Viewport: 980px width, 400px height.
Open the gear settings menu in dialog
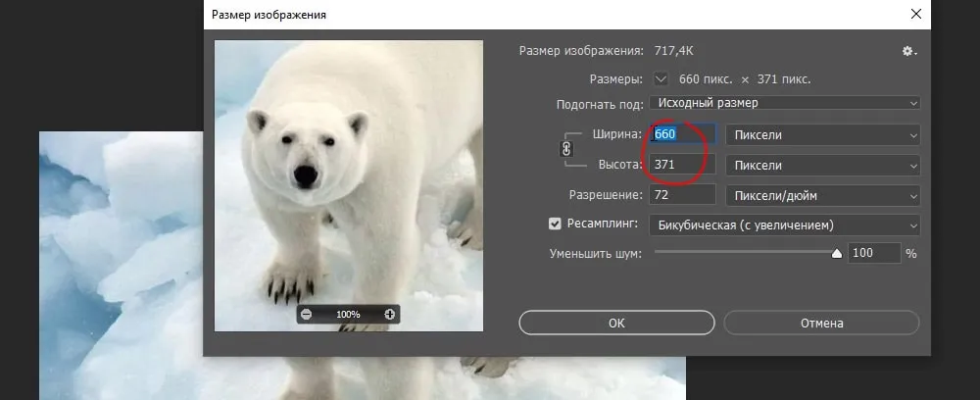(x=909, y=51)
